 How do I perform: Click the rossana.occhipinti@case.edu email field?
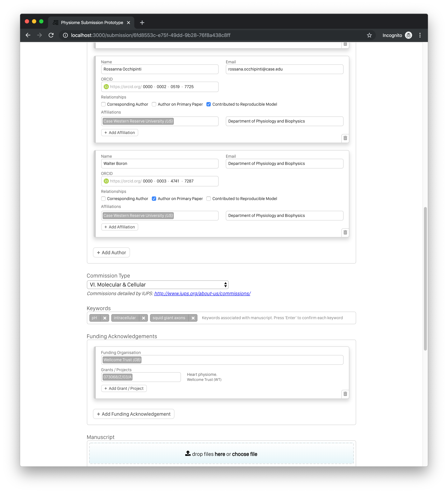[x=284, y=69]
